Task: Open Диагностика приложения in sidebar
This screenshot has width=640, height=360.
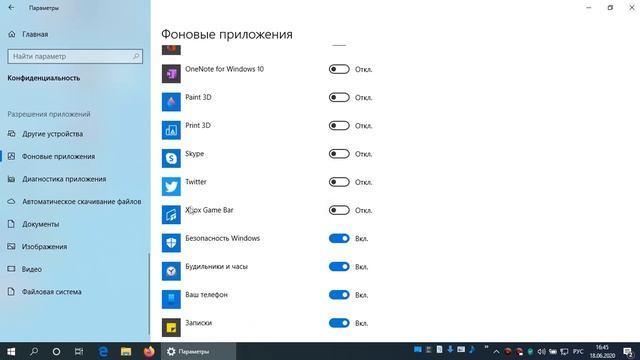Action: point(75,179)
